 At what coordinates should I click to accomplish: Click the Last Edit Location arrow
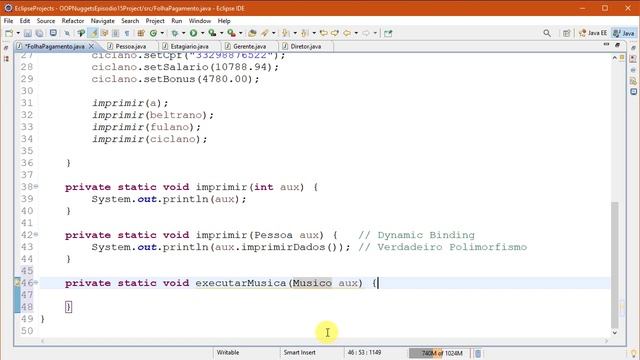(x=324, y=33)
